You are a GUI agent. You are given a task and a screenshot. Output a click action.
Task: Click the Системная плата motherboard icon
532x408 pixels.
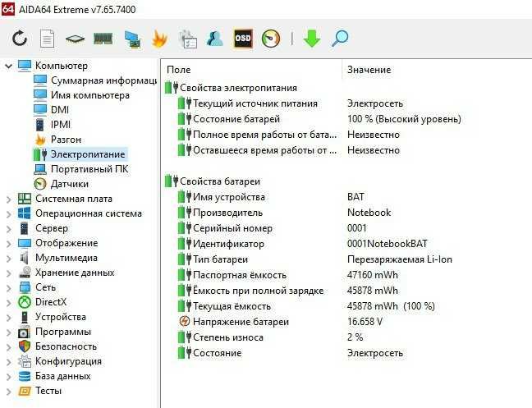click(25, 199)
